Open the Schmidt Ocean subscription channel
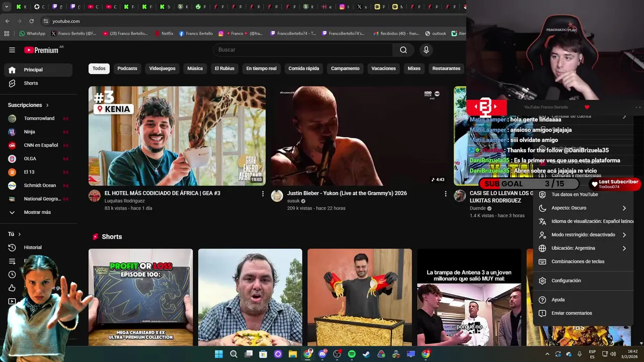Screen dimensions: 644x362 pos(38,186)
